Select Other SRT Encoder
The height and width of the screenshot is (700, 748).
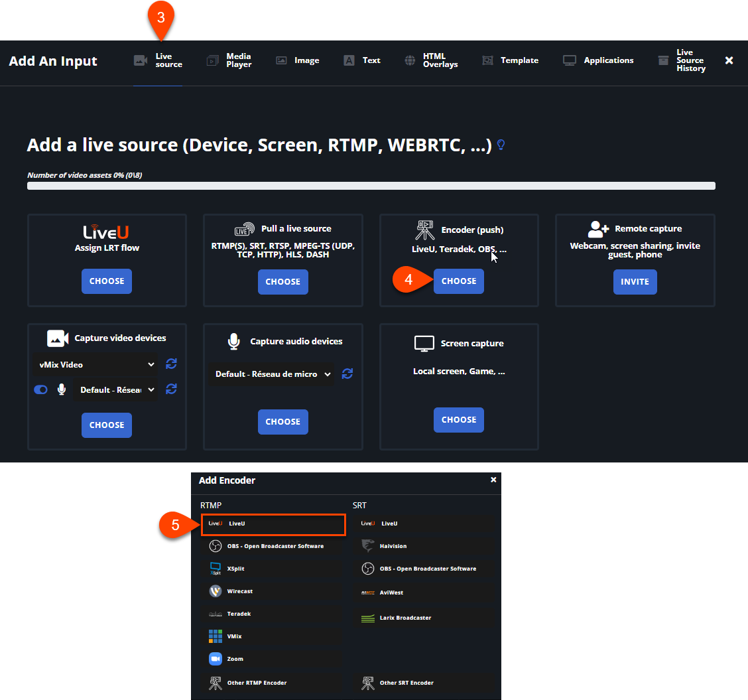424,683
